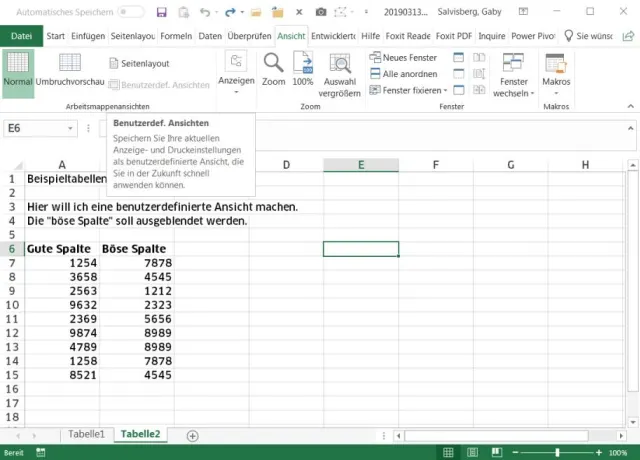
Task: Click the undo arrow in title bar
Action: point(204,12)
